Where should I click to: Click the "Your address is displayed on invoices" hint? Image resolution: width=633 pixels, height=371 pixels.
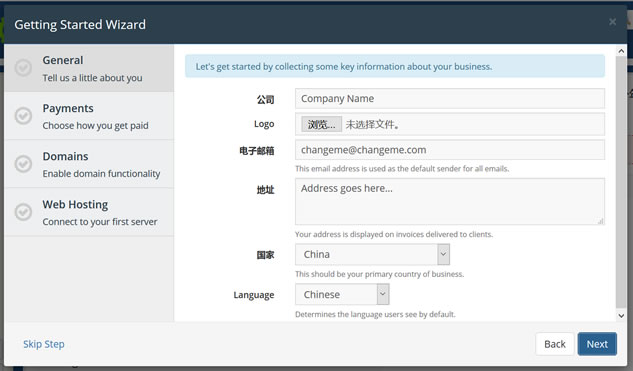394,234
